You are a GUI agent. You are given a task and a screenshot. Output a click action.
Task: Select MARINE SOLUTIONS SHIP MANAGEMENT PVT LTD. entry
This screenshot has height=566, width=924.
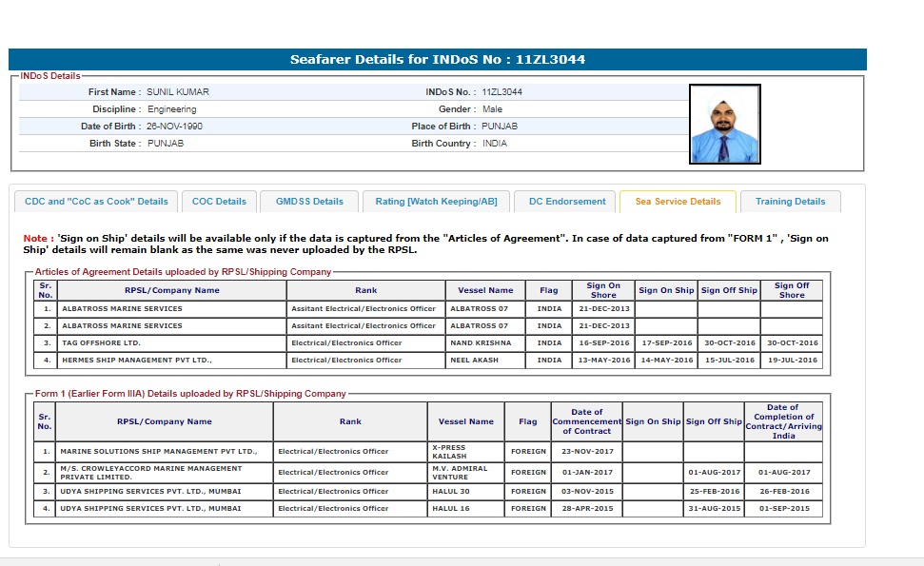pos(158,451)
